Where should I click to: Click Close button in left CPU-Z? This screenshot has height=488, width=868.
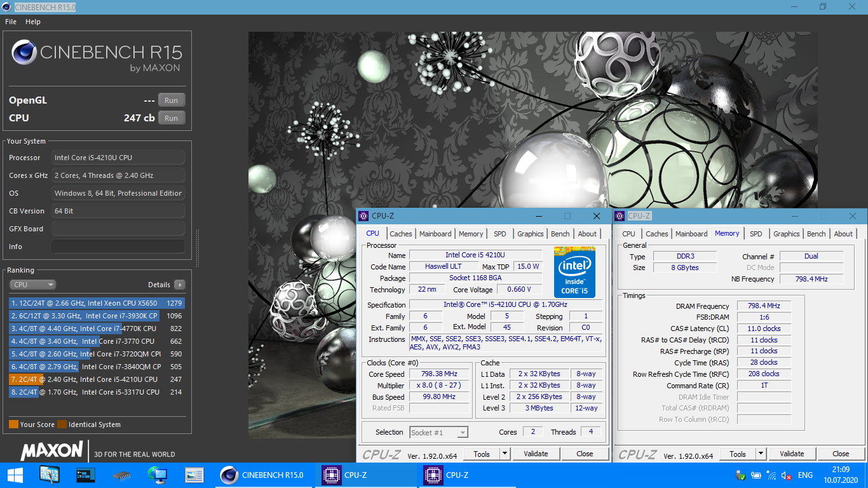pos(585,454)
